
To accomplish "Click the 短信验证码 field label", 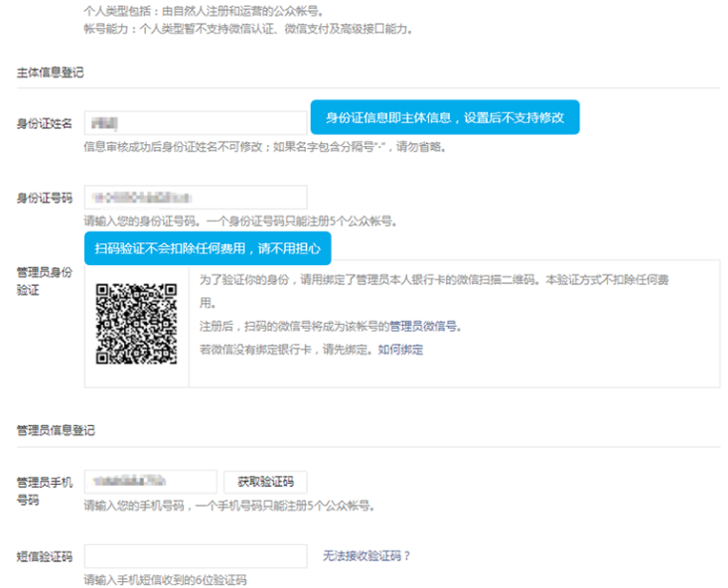I will click(x=44, y=557).
